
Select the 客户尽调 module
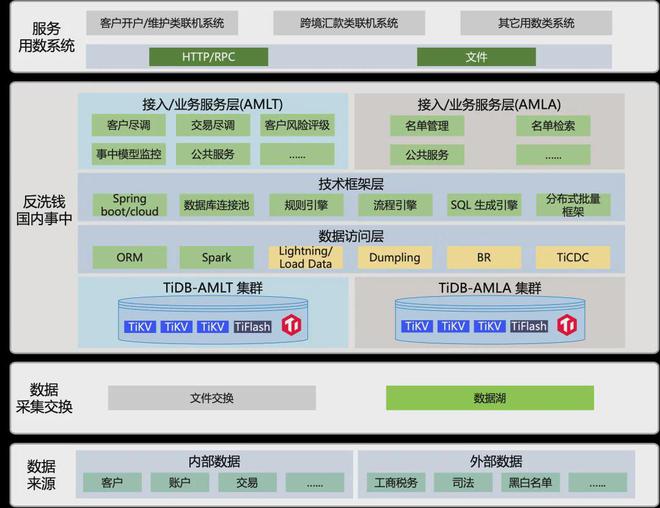pyautogui.click(x=129, y=125)
